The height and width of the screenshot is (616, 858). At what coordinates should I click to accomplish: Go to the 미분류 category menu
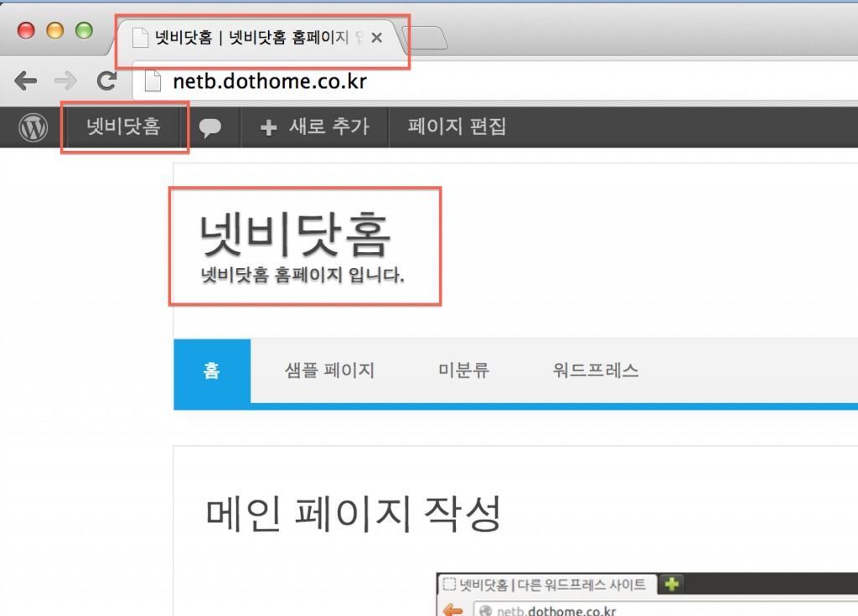coord(463,370)
